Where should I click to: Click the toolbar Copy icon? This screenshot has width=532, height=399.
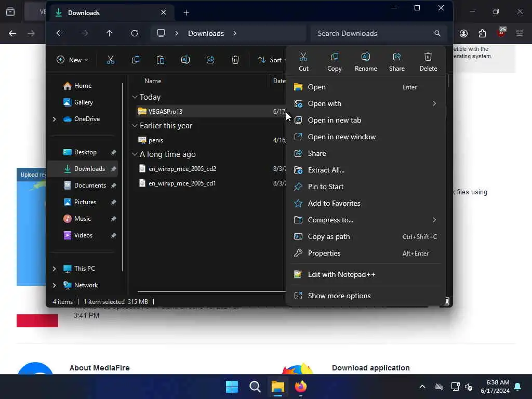click(136, 60)
